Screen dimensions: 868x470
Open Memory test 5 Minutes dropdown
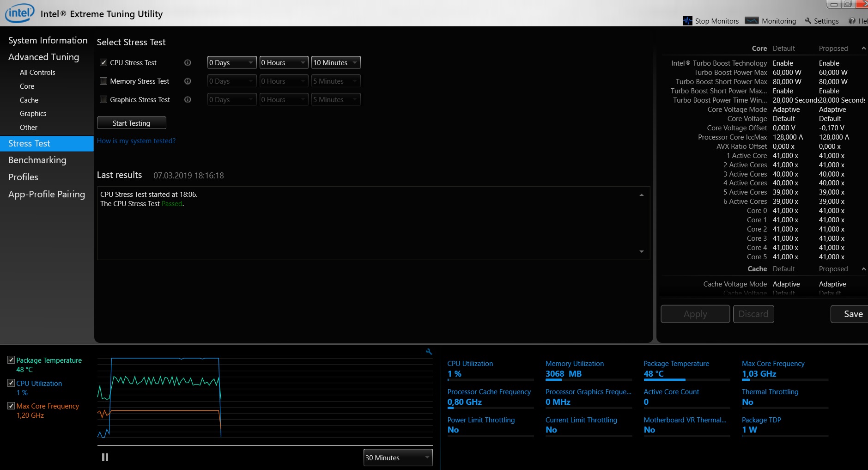pyautogui.click(x=336, y=81)
